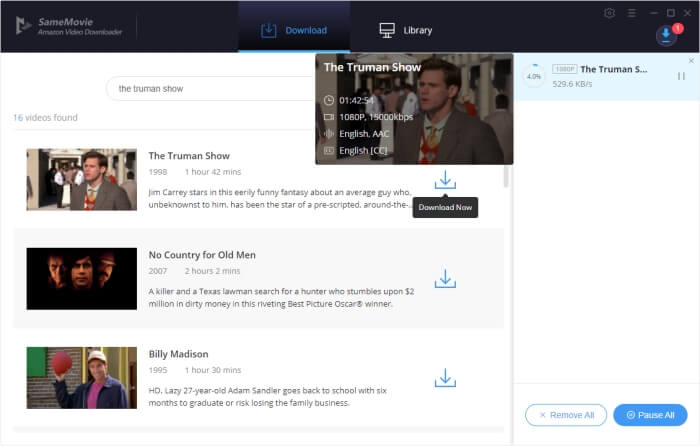Pause The Truman Show download
The height and width of the screenshot is (446, 700).
[681, 76]
